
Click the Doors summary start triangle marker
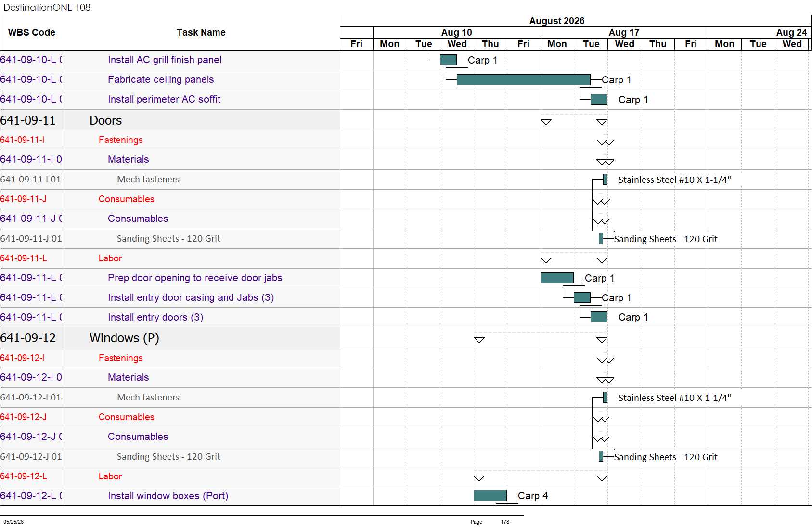546,122
